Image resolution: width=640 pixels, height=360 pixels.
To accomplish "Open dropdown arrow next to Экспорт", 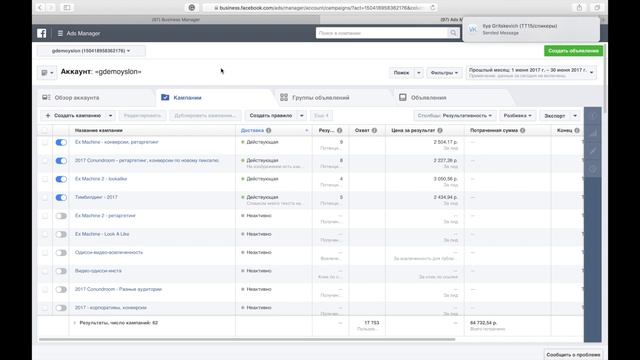I will 575,116.
